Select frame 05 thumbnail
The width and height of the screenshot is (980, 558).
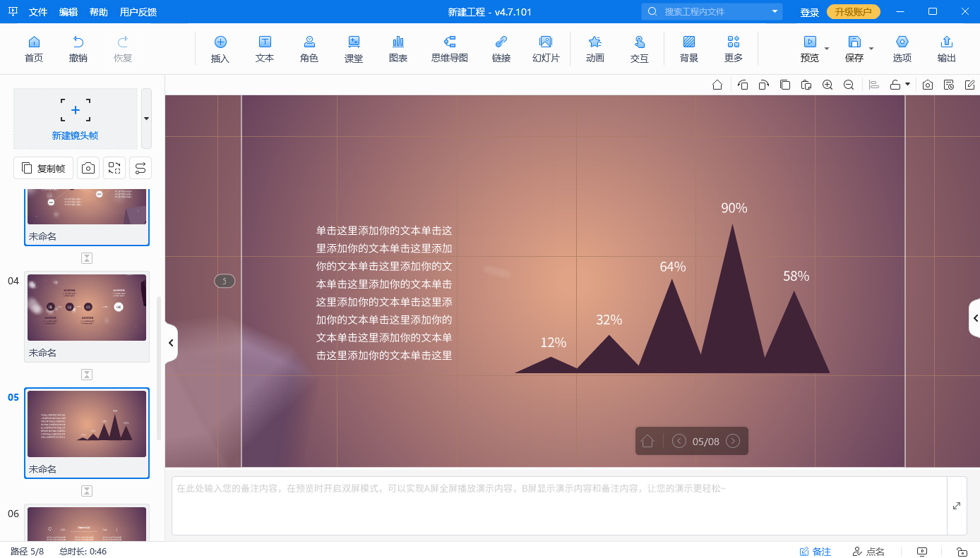[87, 424]
